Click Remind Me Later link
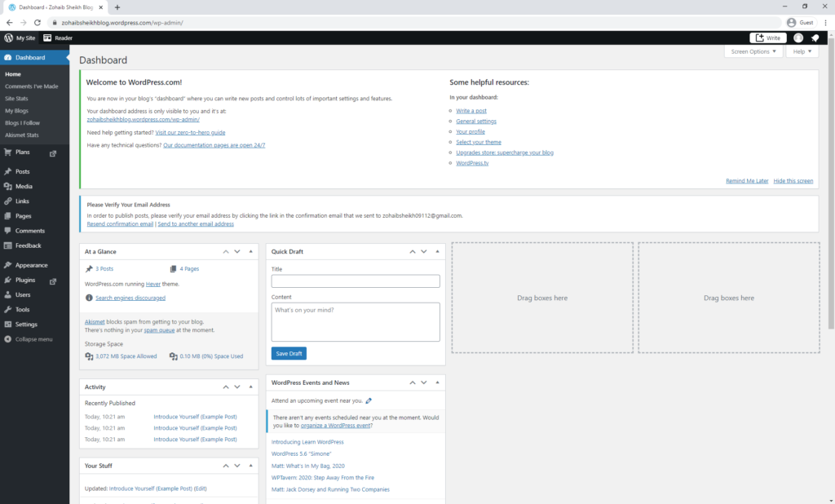Screen dimensions: 835x504 [x=747, y=181]
